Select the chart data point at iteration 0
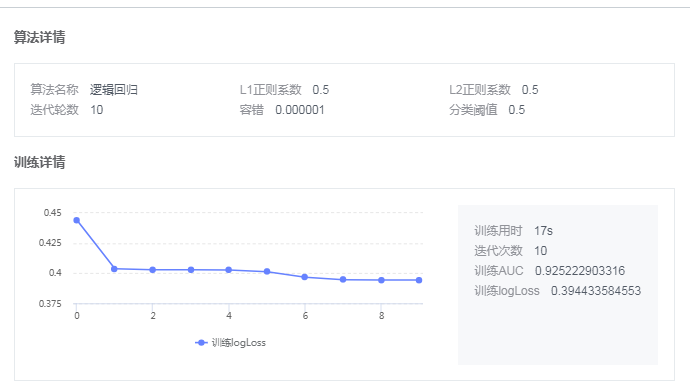This screenshot has height=390, width=690. click(x=77, y=220)
